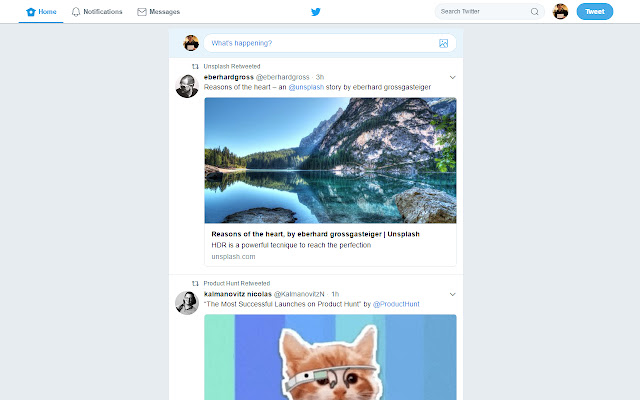Open the 3h timestamp on eberhardgross tweet
The image size is (640, 400).
click(320, 77)
